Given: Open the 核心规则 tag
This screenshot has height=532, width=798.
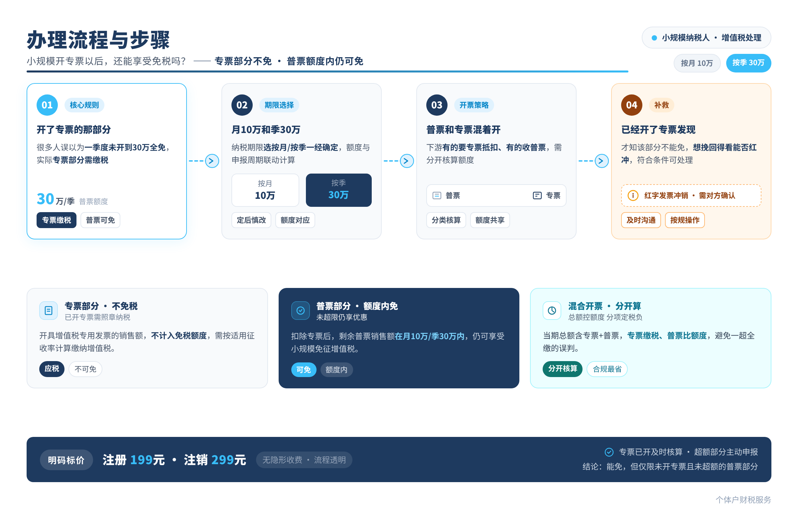Looking at the screenshot, I should click(84, 105).
